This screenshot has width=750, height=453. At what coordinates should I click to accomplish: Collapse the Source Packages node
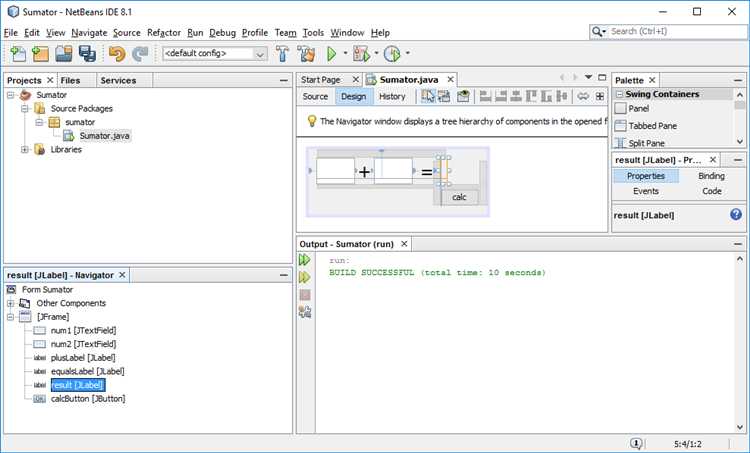tap(25, 109)
